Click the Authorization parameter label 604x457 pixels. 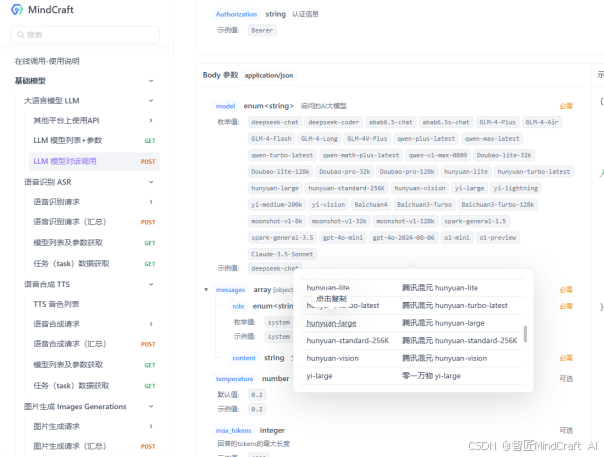click(x=236, y=14)
